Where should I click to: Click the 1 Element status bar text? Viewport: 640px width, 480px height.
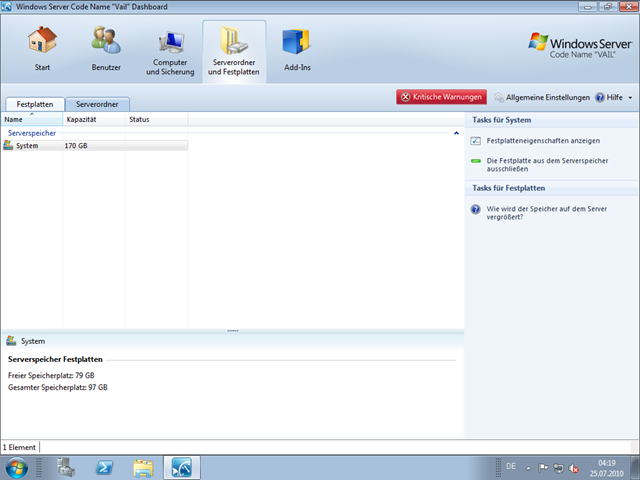19,447
